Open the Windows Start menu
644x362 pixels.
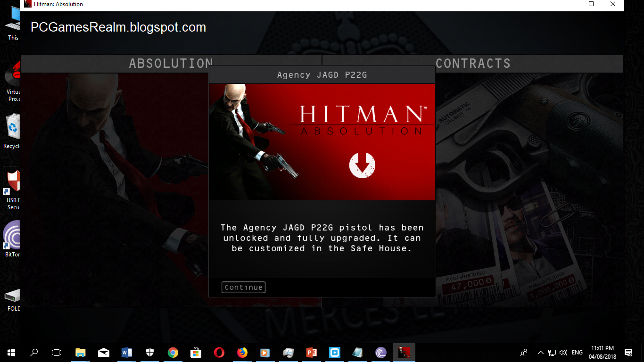[11, 352]
